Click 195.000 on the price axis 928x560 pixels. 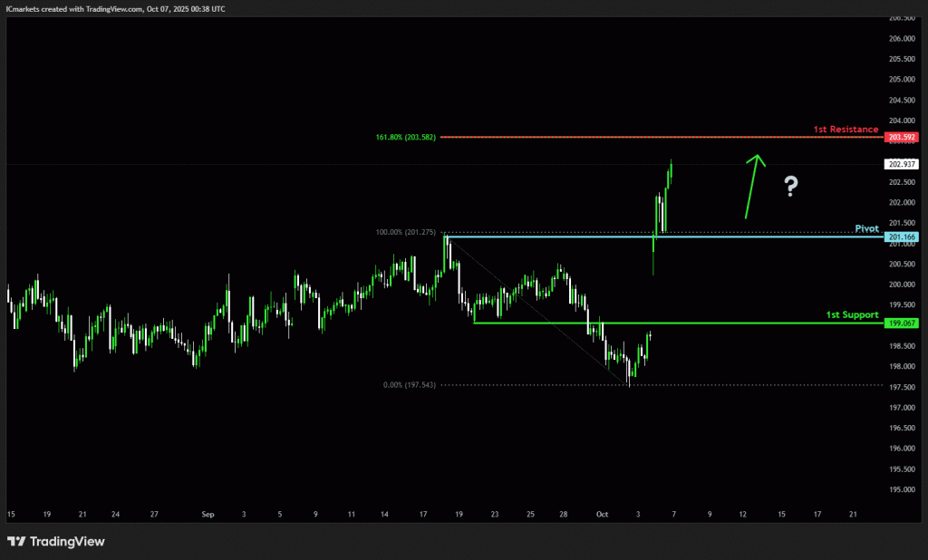point(902,490)
